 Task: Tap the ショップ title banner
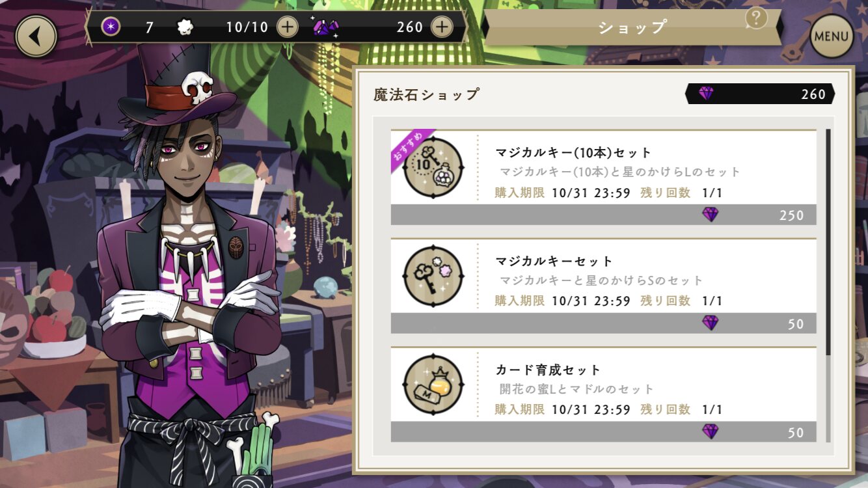point(632,27)
